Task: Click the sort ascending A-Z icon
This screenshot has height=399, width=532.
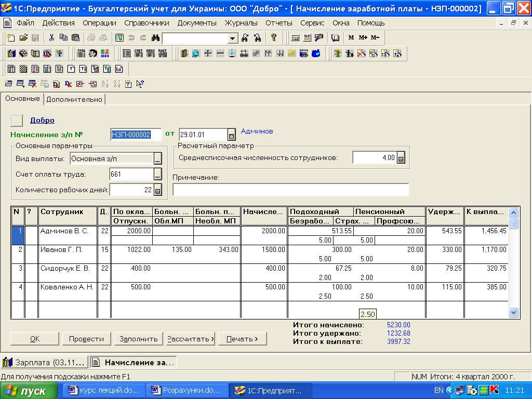Action: pyautogui.click(x=105, y=84)
